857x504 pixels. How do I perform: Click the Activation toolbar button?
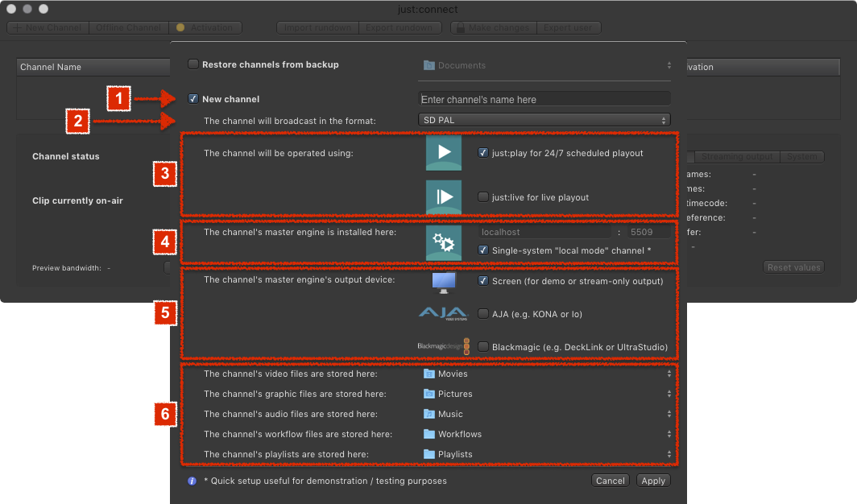point(205,28)
